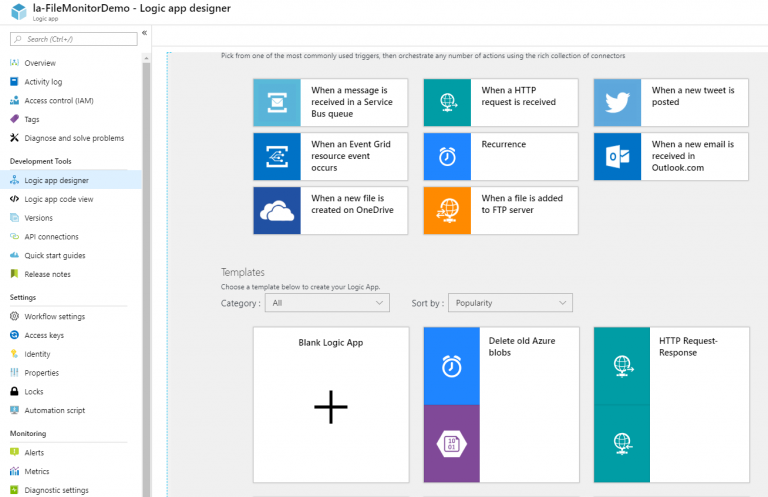This screenshot has height=497, width=768.
Task: Click the Twitter bird icon
Action: 618,103
